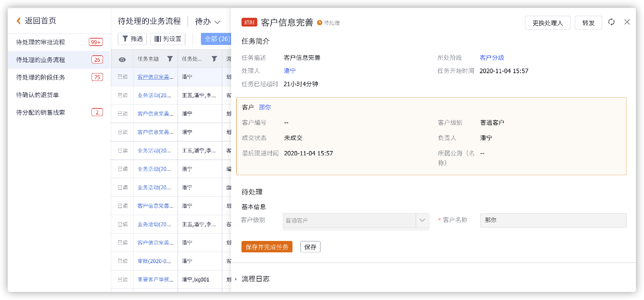
Task: Click task start time 2020-11-04 15:57
Action: pyautogui.click(x=504, y=71)
